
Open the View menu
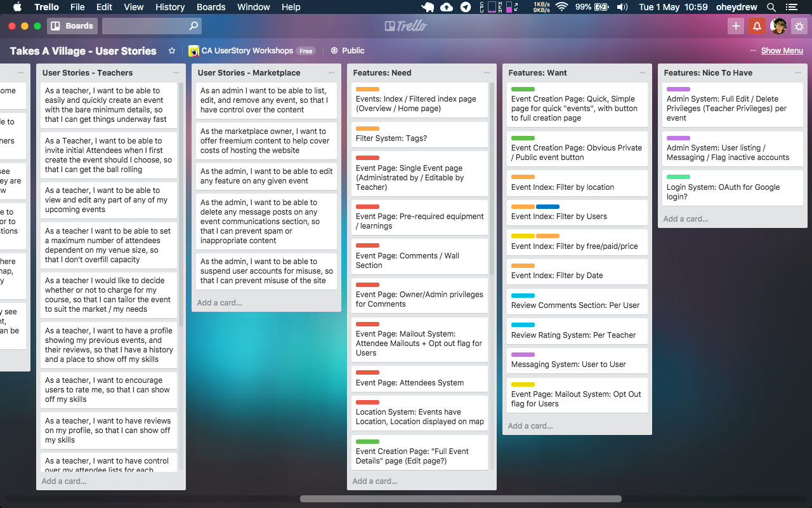click(x=133, y=7)
